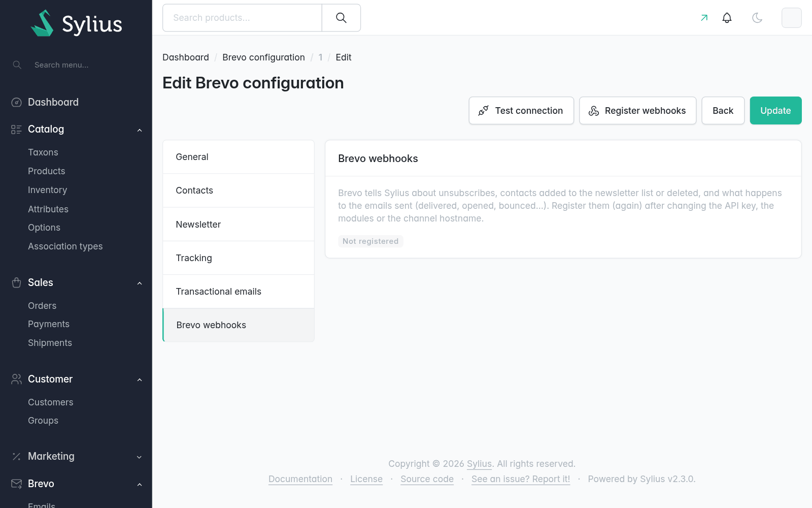
Task: Open Products in Catalog menu
Action: [47, 171]
